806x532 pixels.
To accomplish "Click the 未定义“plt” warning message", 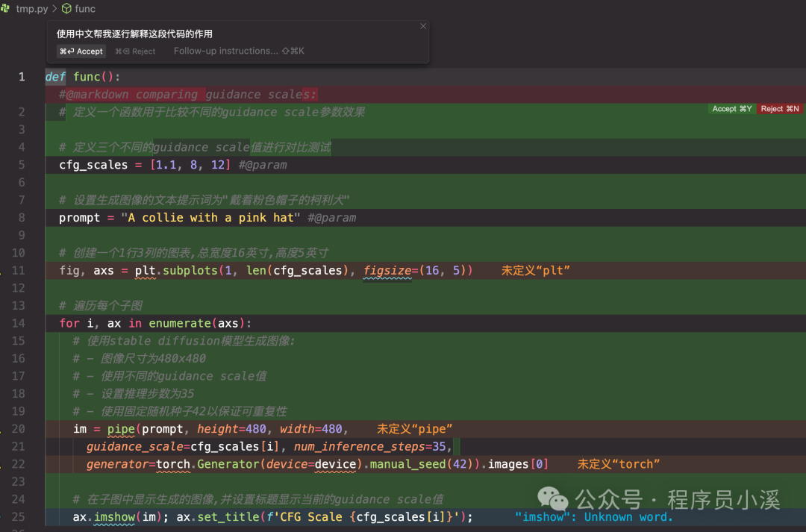I will click(536, 270).
